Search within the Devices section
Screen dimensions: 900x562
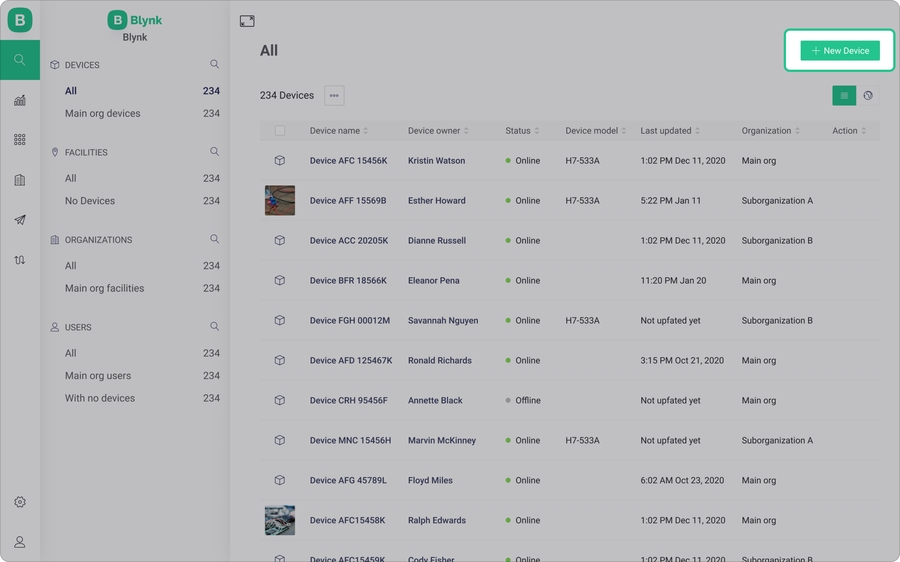click(x=214, y=65)
